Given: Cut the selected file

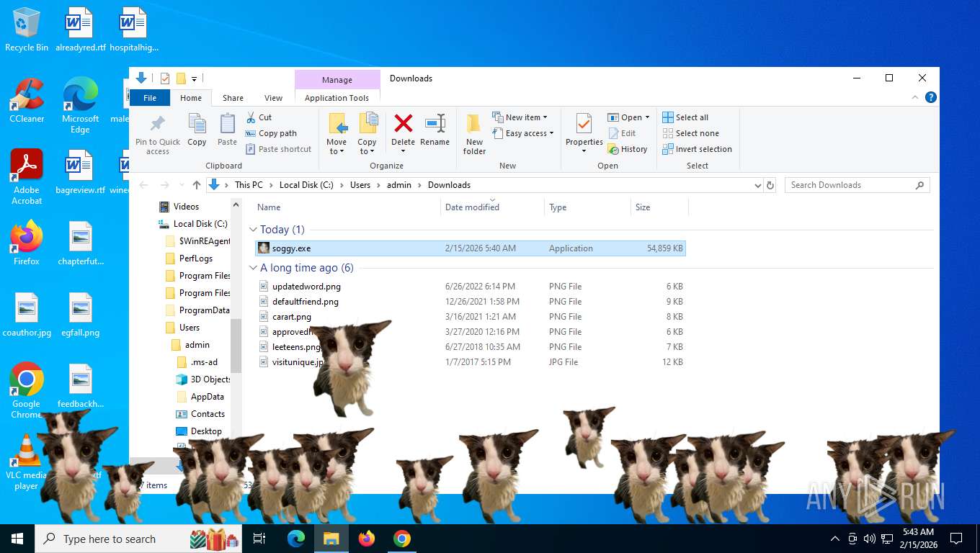Looking at the screenshot, I should (259, 117).
